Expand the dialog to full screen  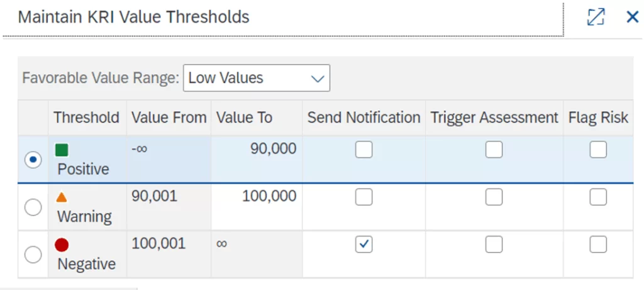[596, 17]
